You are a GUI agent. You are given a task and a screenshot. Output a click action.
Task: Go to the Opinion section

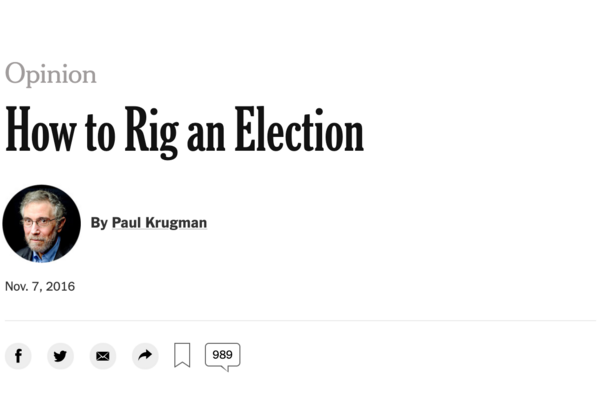[50, 74]
